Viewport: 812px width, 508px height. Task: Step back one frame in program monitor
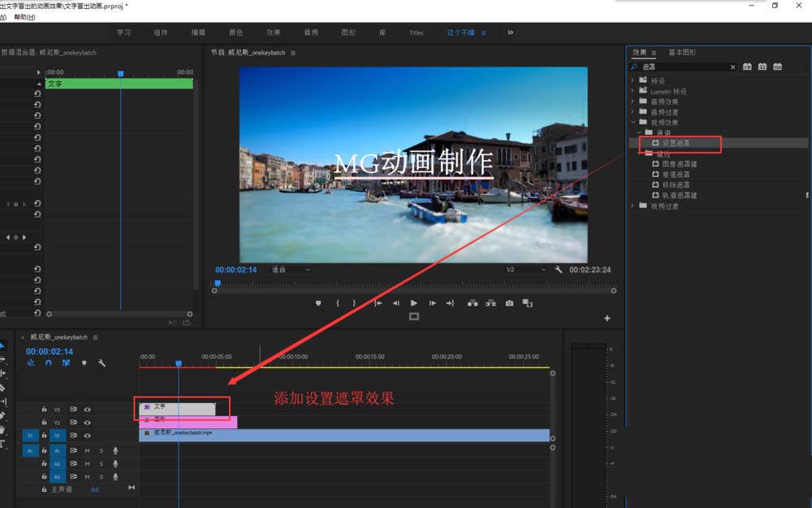pyautogui.click(x=395, y=303)
